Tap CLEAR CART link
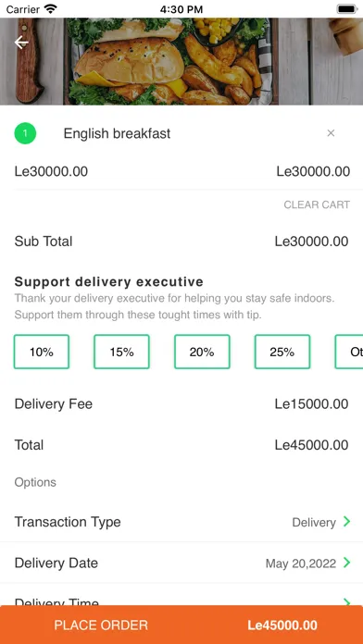Viewport: 363px width, 644px height. click(x=317, y=204)
